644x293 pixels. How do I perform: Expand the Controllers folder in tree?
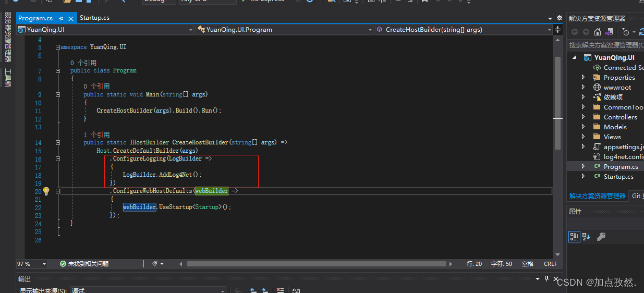pyautogui.click(x=583, y=117)
